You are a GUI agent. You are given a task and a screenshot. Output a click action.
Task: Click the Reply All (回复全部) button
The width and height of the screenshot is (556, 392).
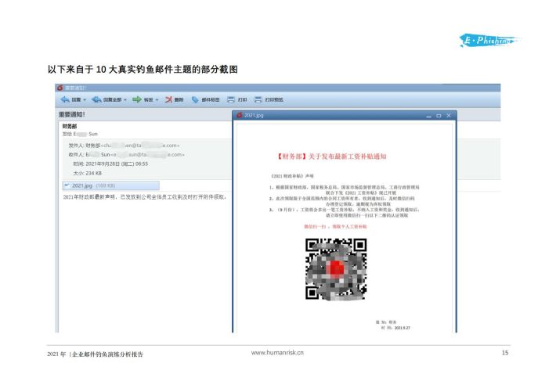coord(107,99)
